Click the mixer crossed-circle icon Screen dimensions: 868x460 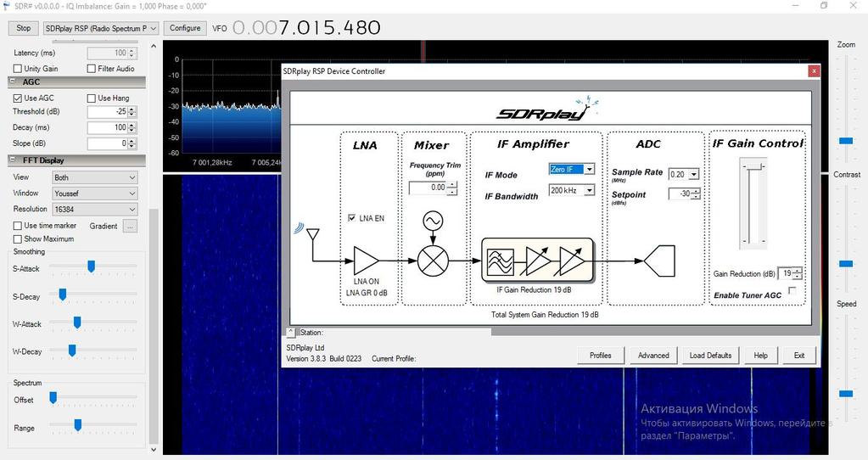(x=433, y=261)
